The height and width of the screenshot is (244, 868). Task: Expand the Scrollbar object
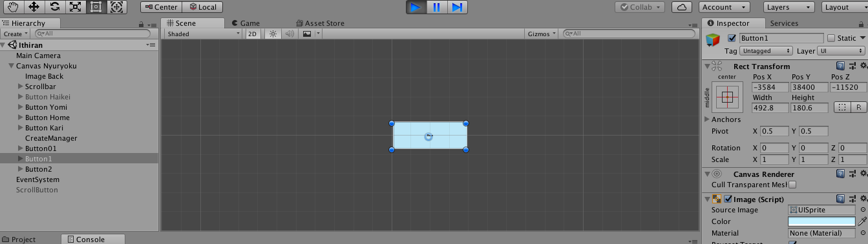[21, 86]
